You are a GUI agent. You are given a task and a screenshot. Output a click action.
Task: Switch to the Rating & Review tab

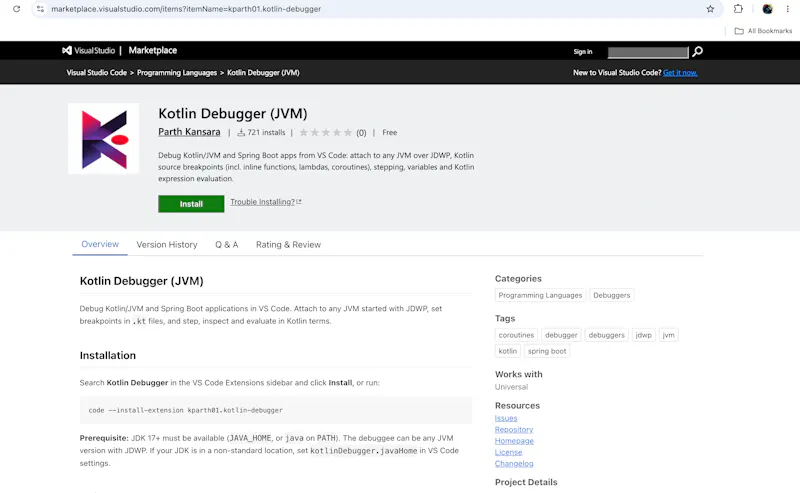point(288,244)
